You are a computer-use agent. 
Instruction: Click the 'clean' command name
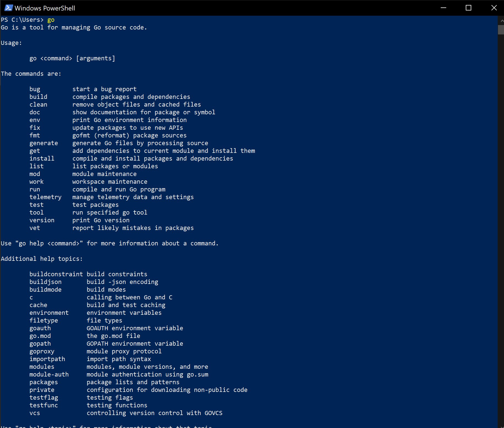pos(38,105)
